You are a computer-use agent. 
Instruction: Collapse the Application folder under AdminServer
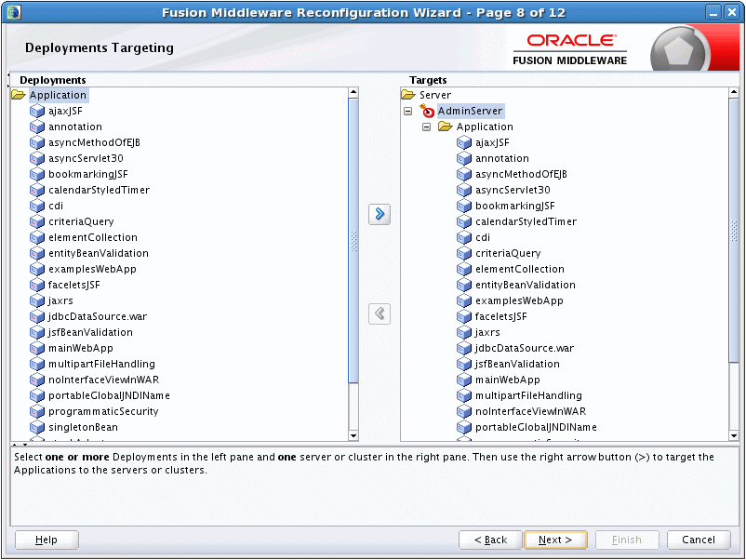(x=426, y=127)
